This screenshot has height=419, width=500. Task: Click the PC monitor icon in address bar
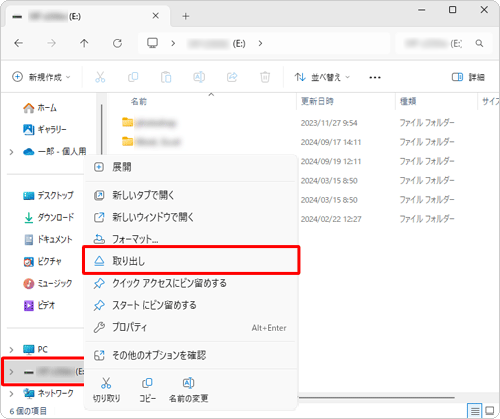point(153,43)
